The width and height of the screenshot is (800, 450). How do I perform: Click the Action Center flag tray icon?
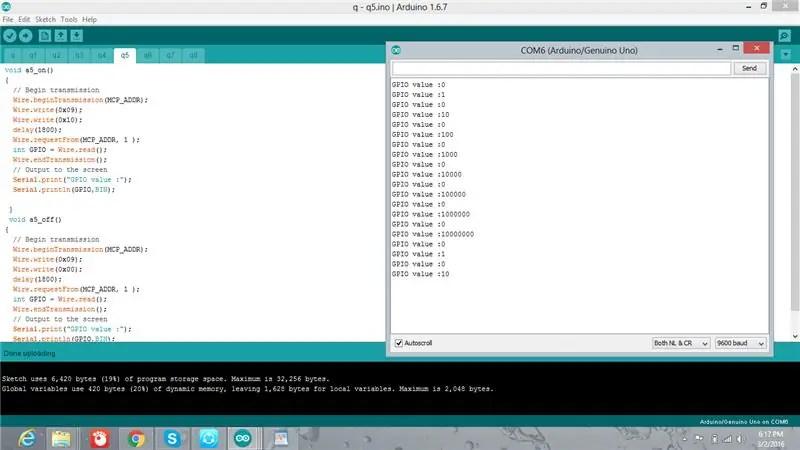699,439
